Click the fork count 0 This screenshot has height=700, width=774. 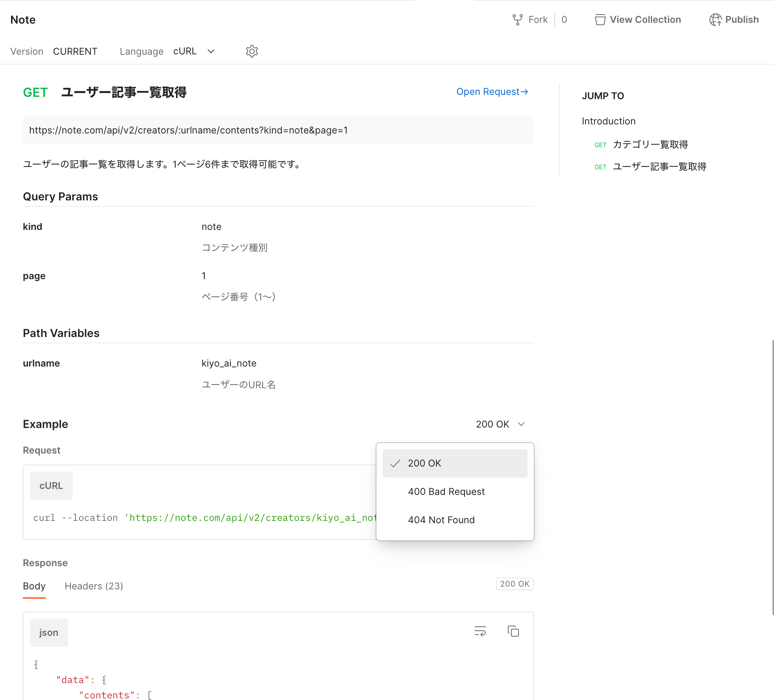tap(564, 20)
